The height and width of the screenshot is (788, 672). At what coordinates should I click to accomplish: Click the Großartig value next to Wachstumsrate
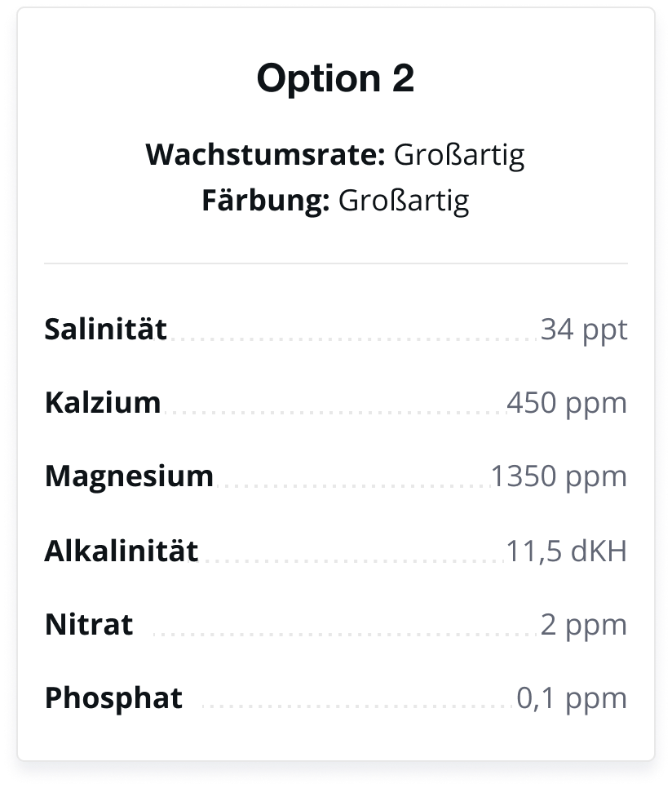coord(459,155)
